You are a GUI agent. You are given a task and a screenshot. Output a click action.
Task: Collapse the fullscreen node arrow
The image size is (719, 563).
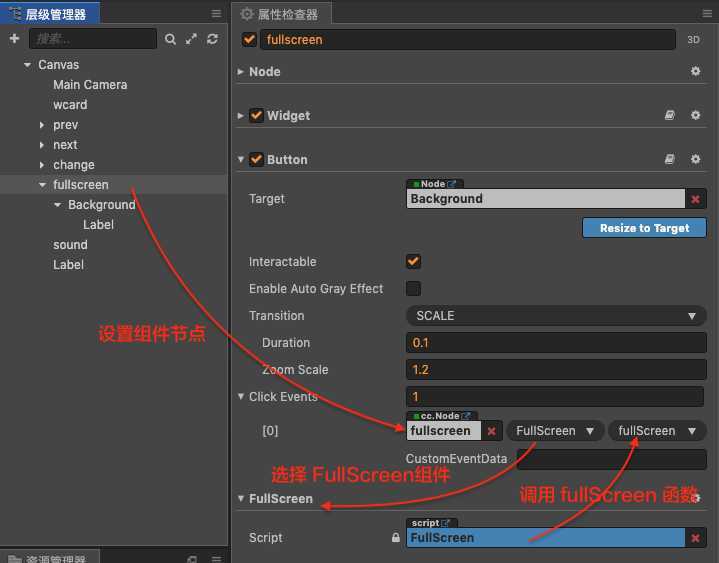pyautogui.click(x=42, y=185)
